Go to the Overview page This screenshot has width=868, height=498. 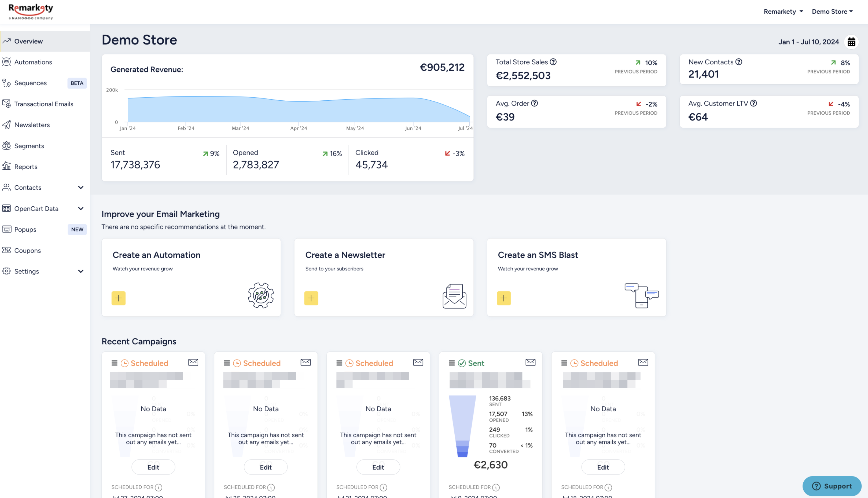[45, 41]
